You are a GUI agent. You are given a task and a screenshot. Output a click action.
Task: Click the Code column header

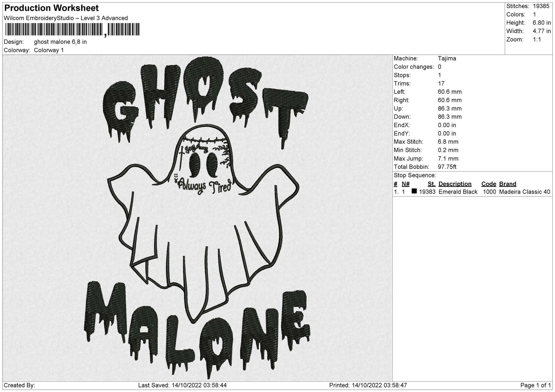tap(489, 184)
